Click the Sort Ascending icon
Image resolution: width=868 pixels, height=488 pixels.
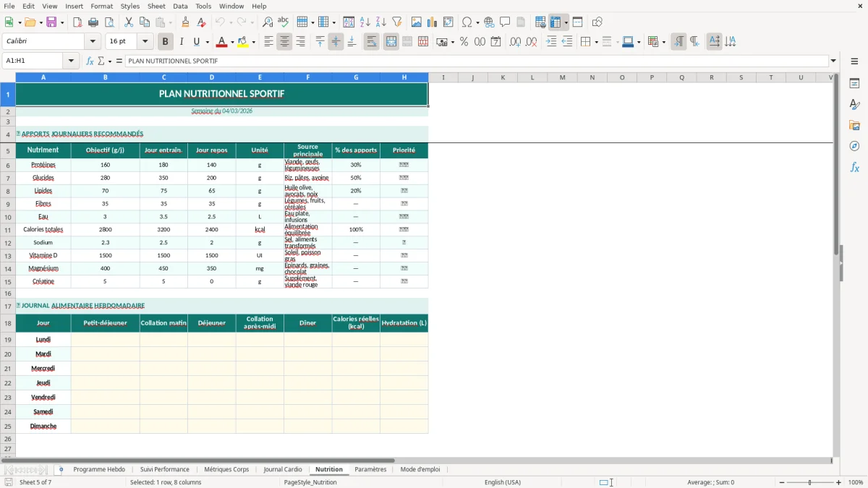[365, 22]
